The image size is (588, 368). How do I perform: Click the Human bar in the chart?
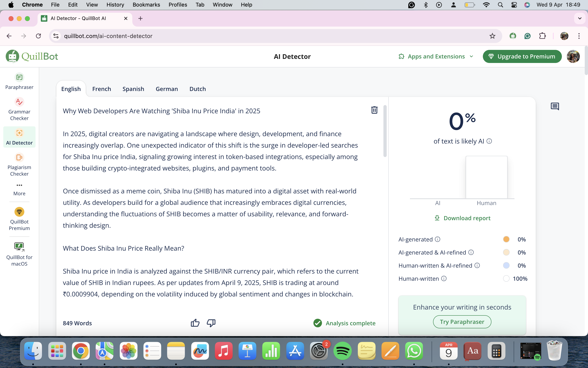[487, 177]
